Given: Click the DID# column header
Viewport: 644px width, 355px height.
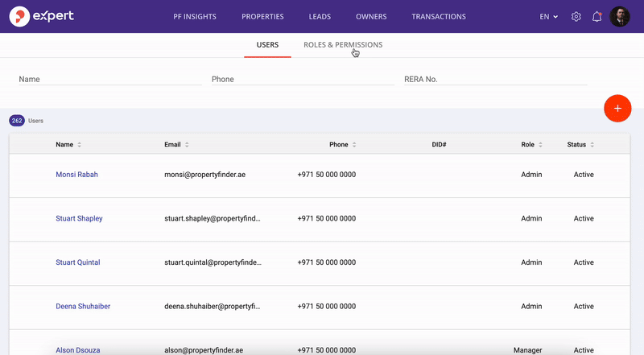Looking at the screenshot, I should [x=439, y=145].
